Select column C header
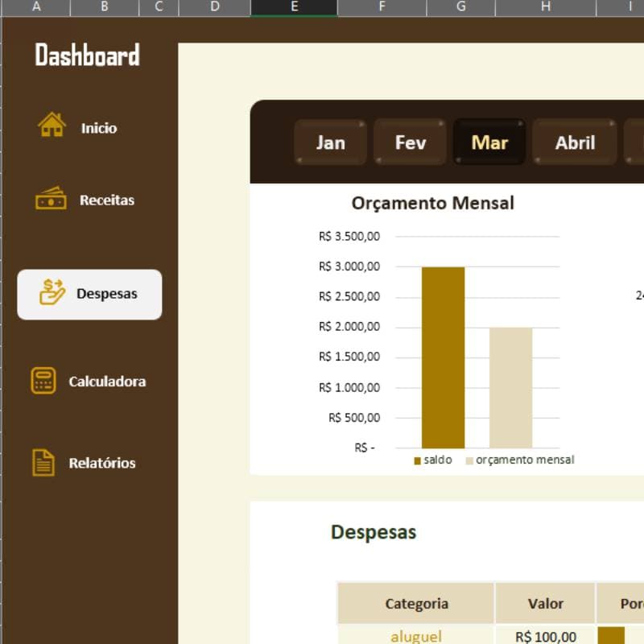Screen dimensions: 644x644 pyautogui.click(x=159, y=7)
